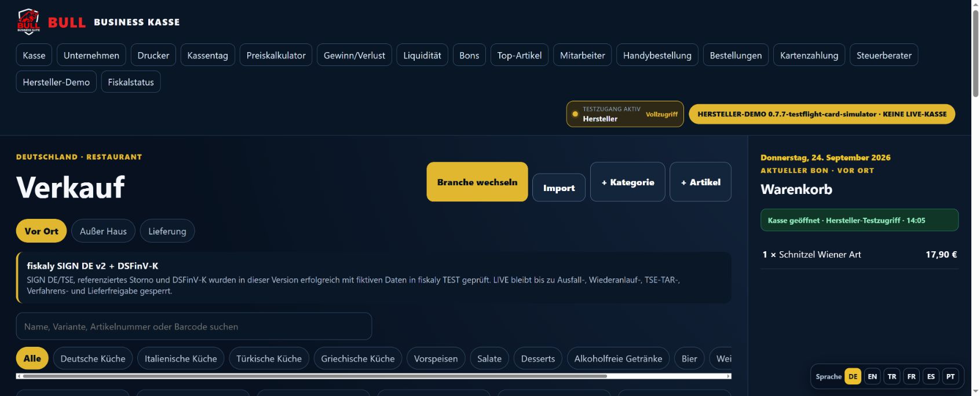Screen dimensions: 980x396
Task: Click the fiskaly SIGN DE v2 notice
Action: click(x=374, y=278)
